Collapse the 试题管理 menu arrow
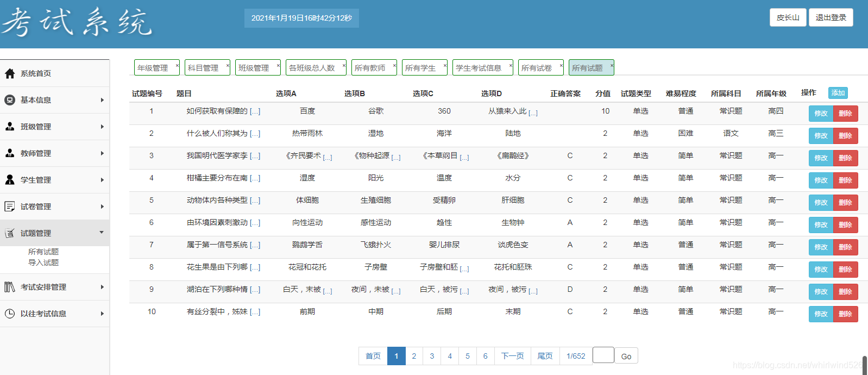 (x=102, y=233)
